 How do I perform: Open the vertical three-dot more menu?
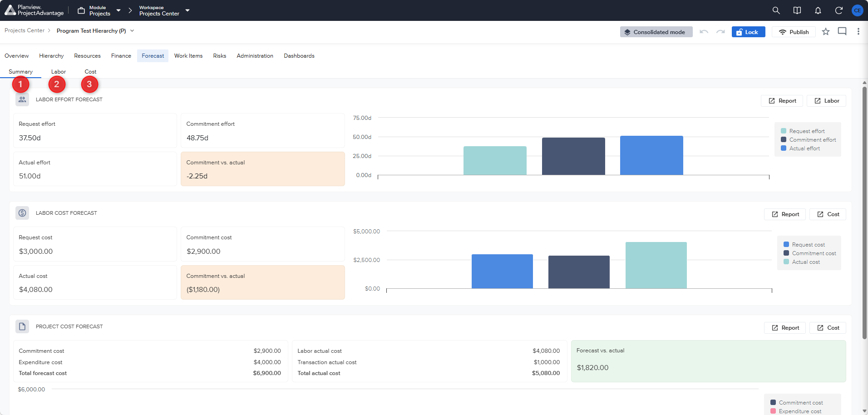[858, 31]
